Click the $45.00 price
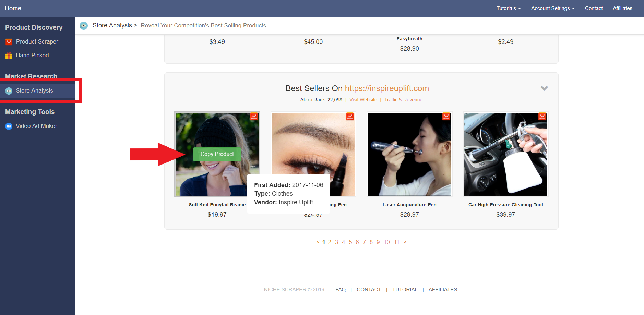The width and height of the screenshot is (644, 315). pos(313,42)
